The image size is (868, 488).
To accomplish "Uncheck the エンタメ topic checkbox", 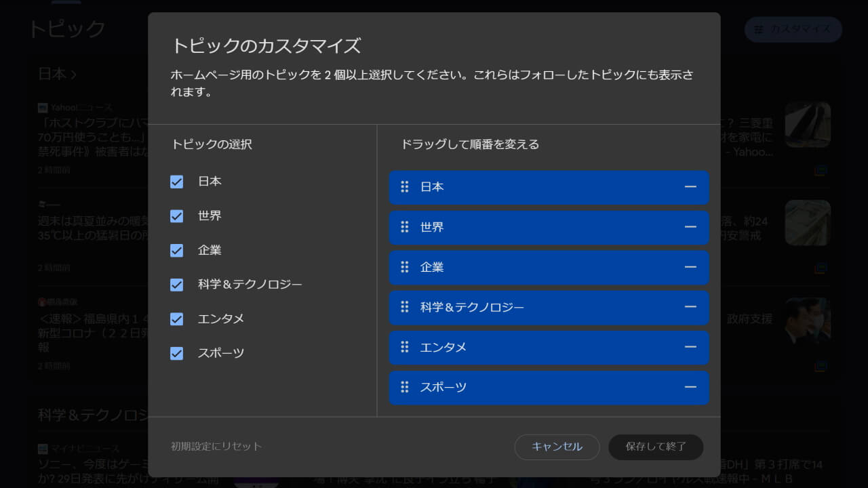I will coord(177,319).
